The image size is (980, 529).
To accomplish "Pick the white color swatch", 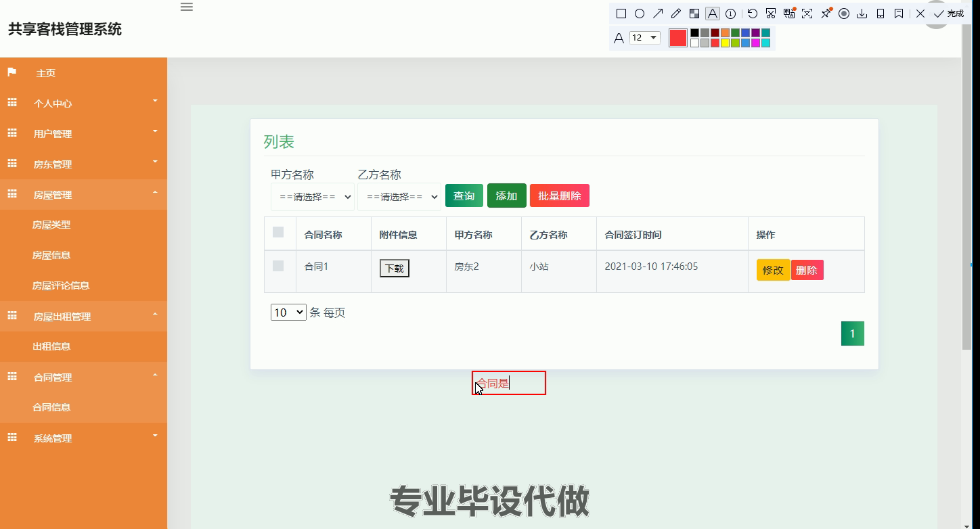I will click(x=694, y=43).
